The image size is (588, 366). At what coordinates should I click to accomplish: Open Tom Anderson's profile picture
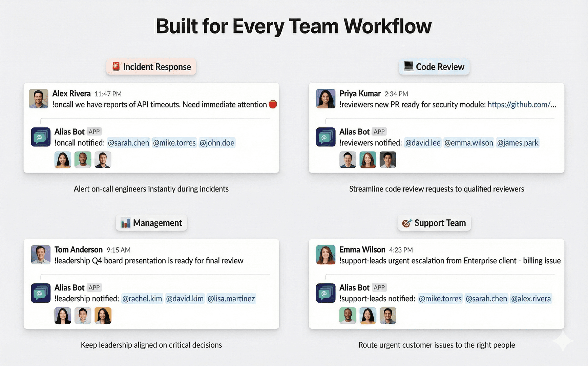click(x=41, y=255)
